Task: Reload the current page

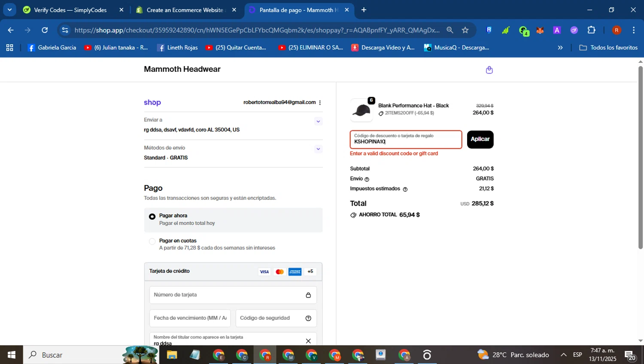Action: pyautogui.click(x=45, y=30)
